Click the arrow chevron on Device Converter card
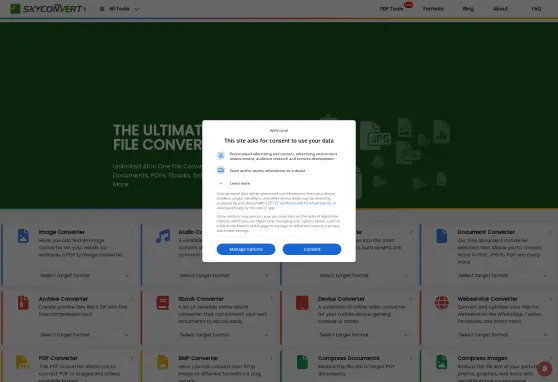The height and width of the screenshot is (382, 558). [411, 299]
